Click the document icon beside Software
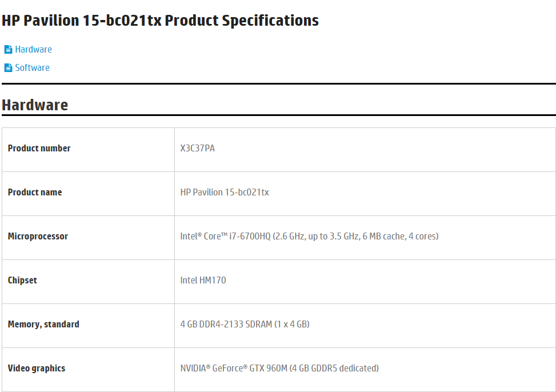 [x=8, y=67]
